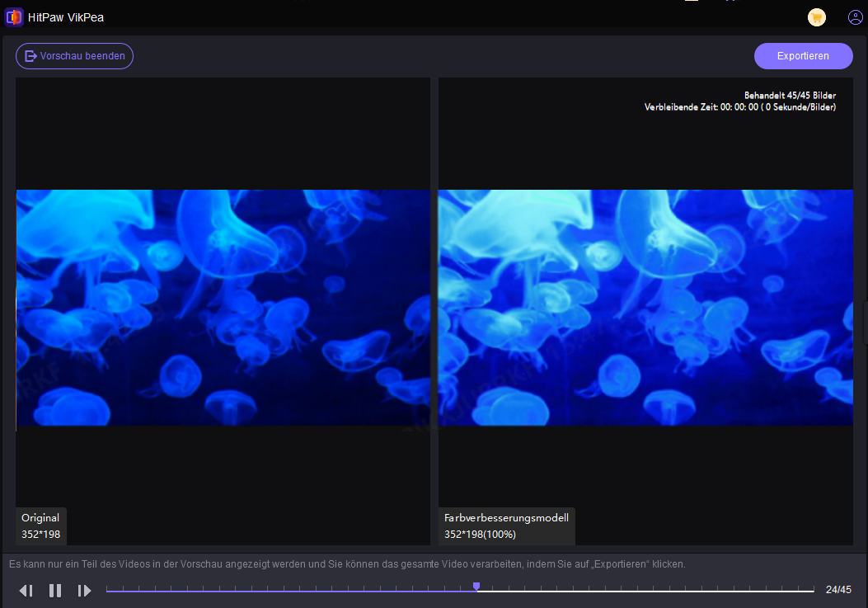Open the shopping cart purchase icon
The image size is (868, 608).
pos(817,17)
